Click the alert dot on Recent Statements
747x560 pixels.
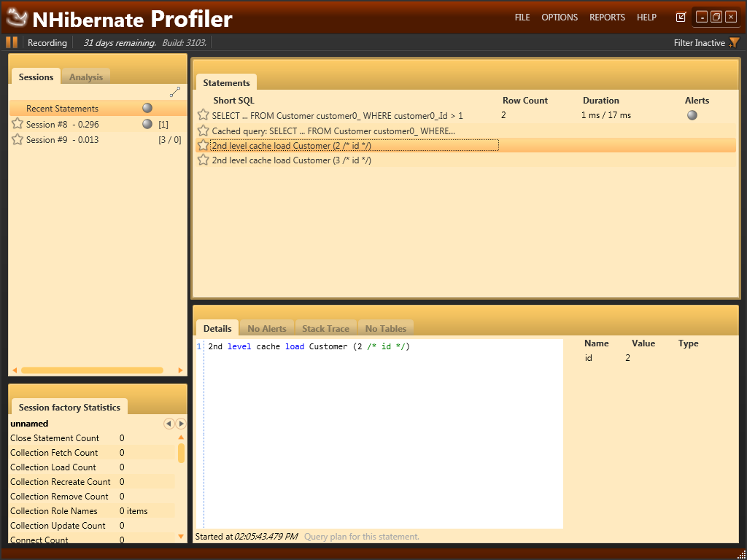[x=147, y=108]
